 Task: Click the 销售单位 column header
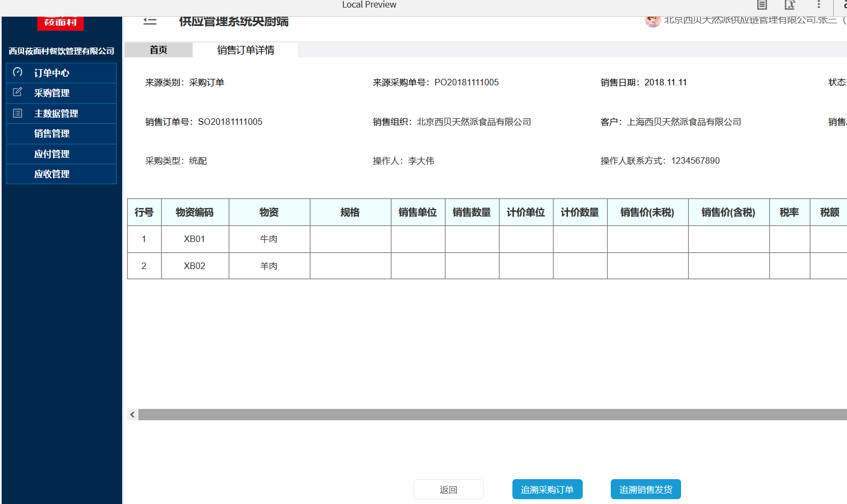418,212
